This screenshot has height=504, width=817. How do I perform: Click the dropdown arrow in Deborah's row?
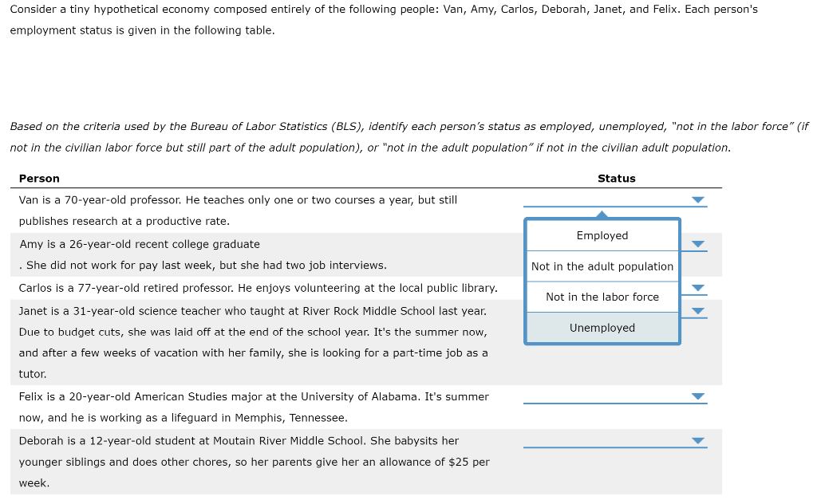[x=699, y=439]
